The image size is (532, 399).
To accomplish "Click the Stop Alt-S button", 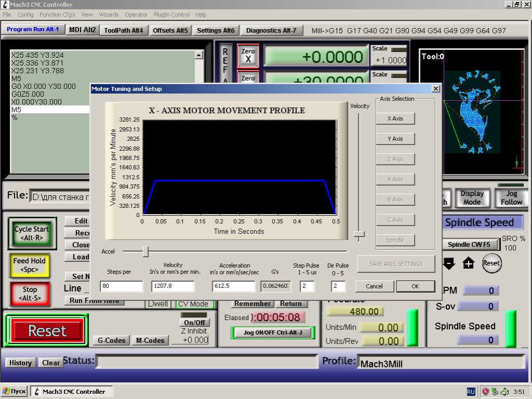I will point(30,294).
